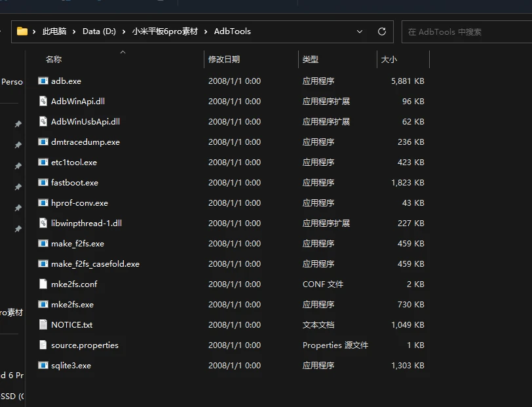The image size is (532, 407).
Task: Click the adb.exe file icon
Action: pos(43,81)
